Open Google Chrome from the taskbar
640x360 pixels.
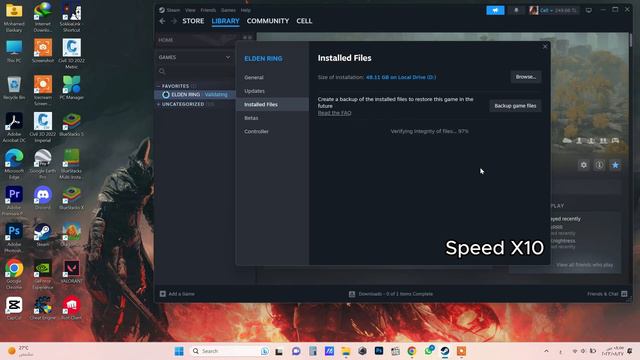[x=412, y=351]
